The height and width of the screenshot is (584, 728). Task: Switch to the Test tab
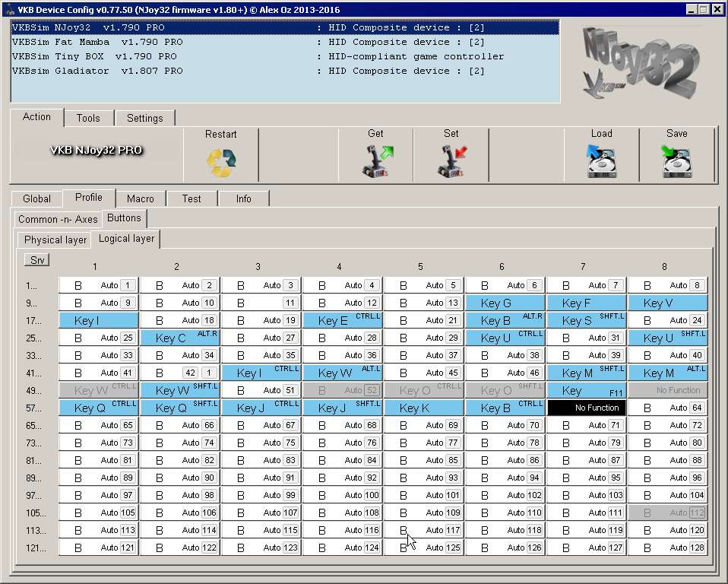[x=191, y=198]
